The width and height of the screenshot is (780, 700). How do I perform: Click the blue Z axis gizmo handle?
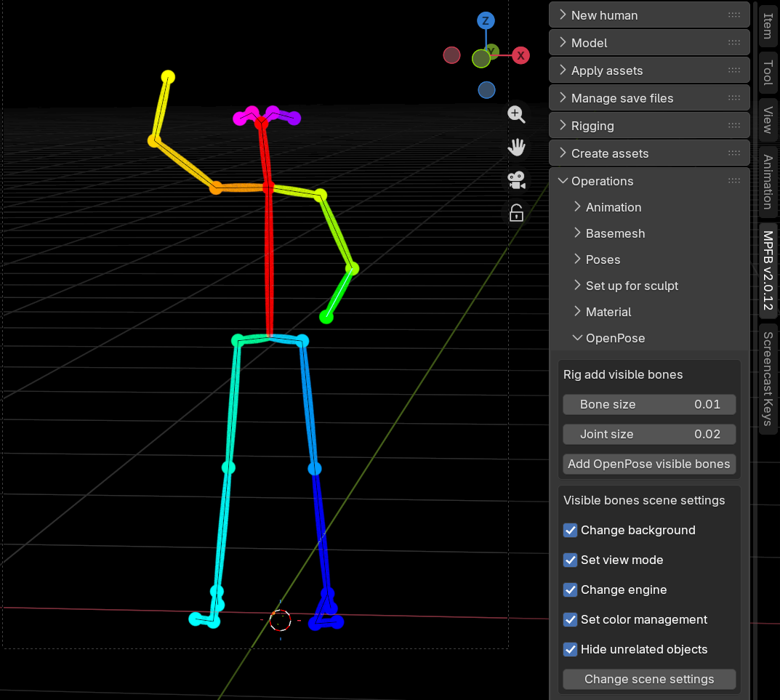click(x=486, y=20)
